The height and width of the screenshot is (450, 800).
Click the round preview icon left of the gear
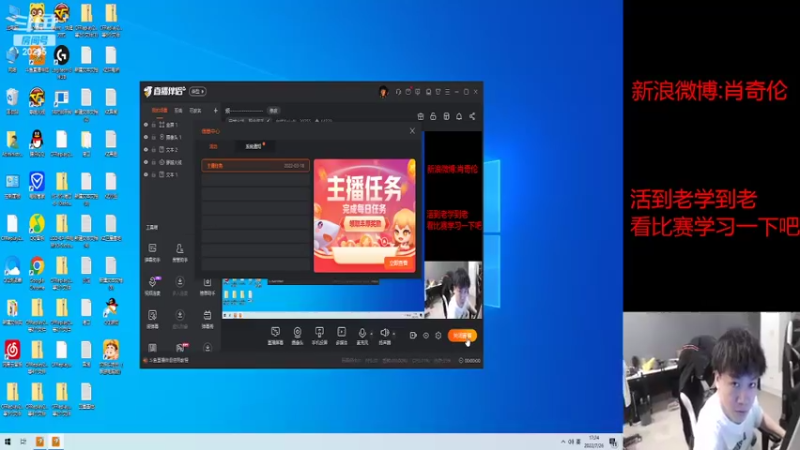click(x=426, y=335)
